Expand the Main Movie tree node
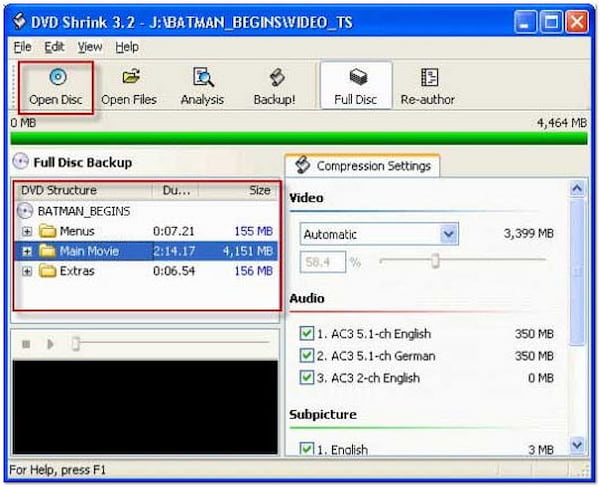This screenshot has width=600, height=487. [27, 251]
